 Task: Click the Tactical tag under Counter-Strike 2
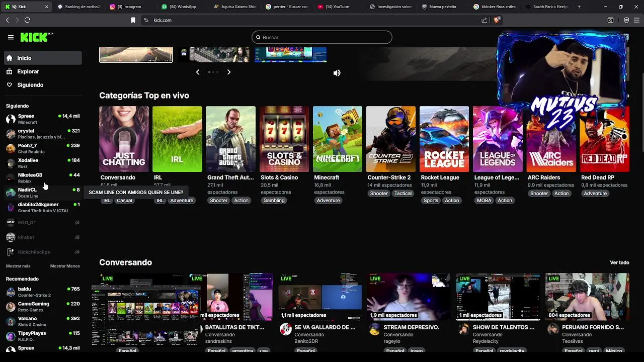403,194
